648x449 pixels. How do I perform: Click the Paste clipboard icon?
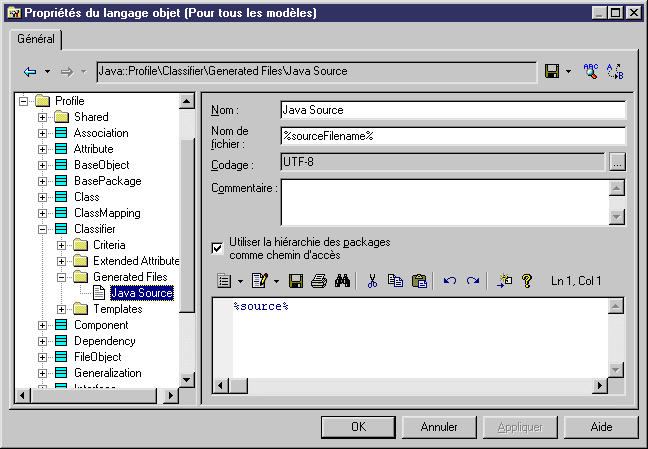419,282
